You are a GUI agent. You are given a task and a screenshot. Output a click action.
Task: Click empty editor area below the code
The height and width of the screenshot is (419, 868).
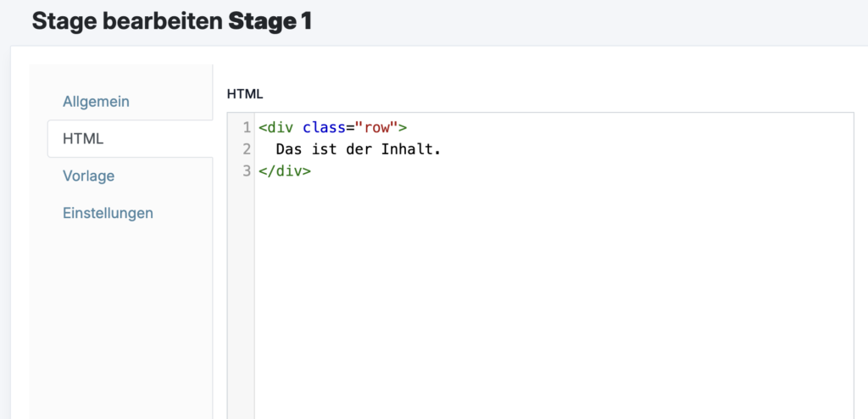click(551, 297)
